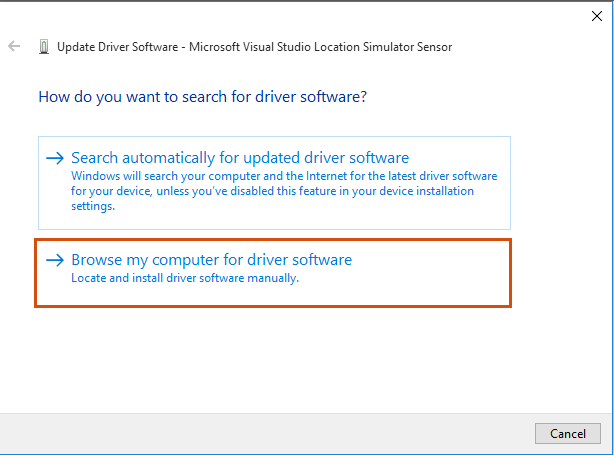Click the Cancel button
Viewport: 614px width, 455px height.
(568, 433)
